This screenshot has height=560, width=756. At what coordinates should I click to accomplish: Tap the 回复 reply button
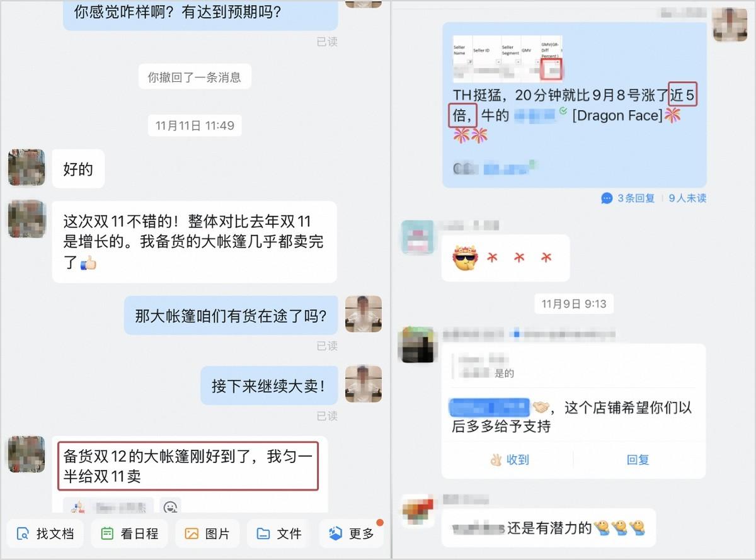(638, 460)
